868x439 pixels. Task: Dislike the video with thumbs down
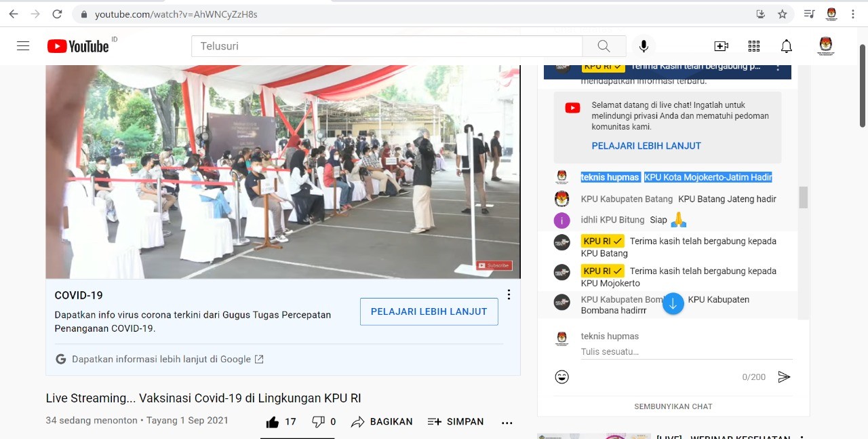318,422
